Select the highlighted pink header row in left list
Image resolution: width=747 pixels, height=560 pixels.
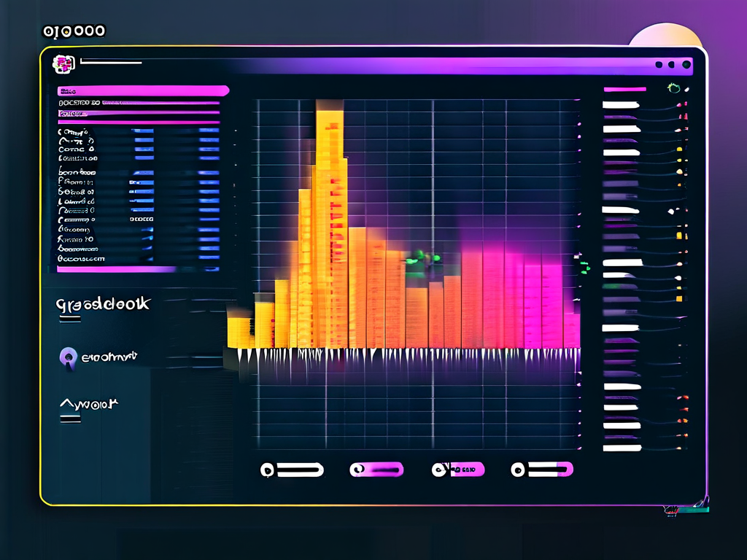[143, 91]
